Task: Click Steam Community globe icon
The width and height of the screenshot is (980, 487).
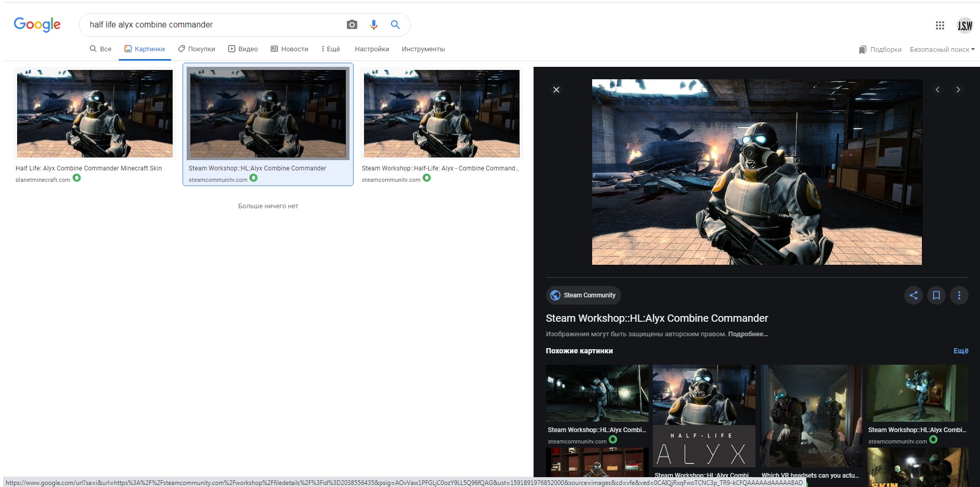Action: coord(555,295)
